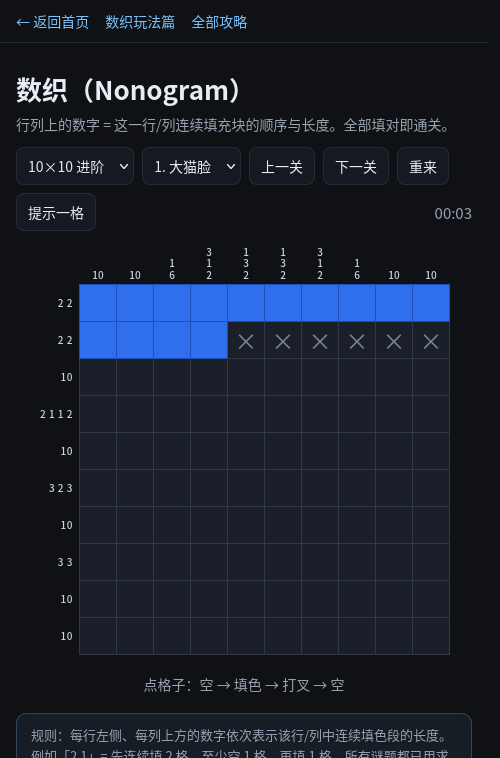Open the 数织玩法篇 link
This screenshot has width=500, height=758.
click(x=140, y=22)
